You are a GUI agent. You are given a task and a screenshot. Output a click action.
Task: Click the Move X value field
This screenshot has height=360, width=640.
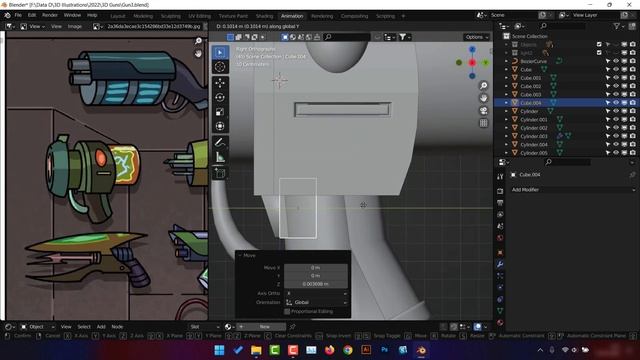[x=316, y=268]
